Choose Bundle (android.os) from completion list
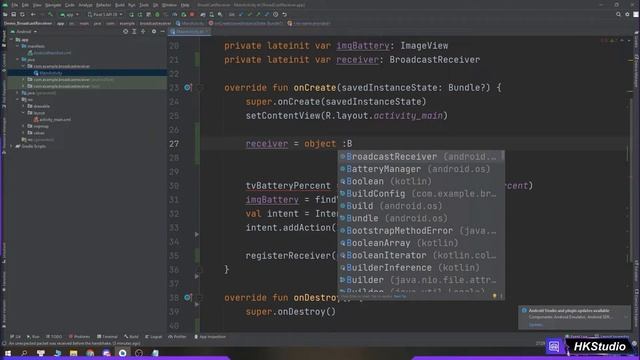640x360 pixels. click(x=421, y=218)
